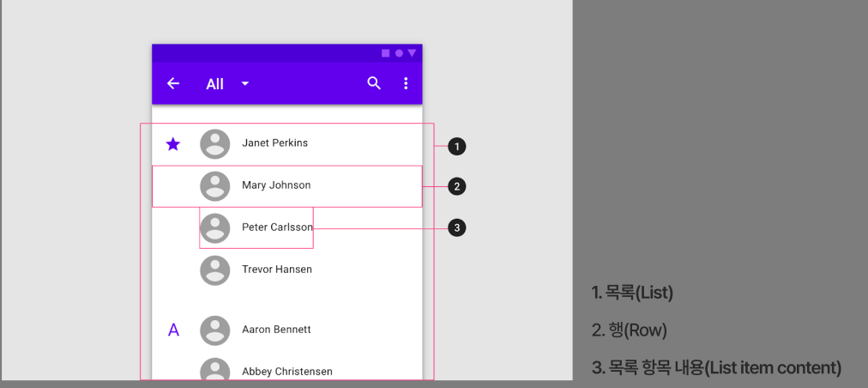Click Peter Carlsson's avatar
Screen dimensions: 868x388
point(214,228)
